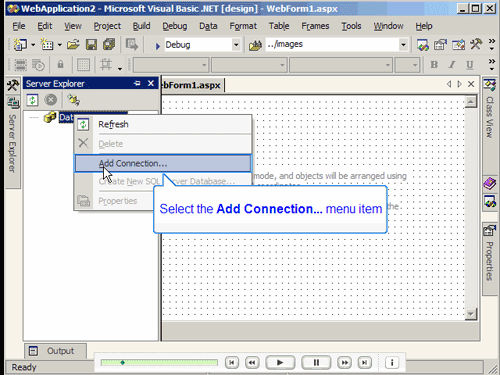
Task: Show more standard toolbar options chevron
Action: coord(492,45)
